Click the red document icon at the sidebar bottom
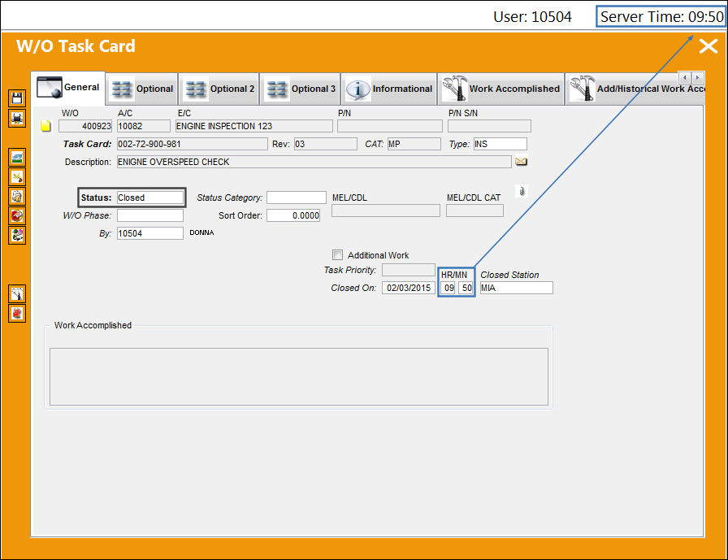The width and height of the screenshot is (728, 560). pos(17,314)
